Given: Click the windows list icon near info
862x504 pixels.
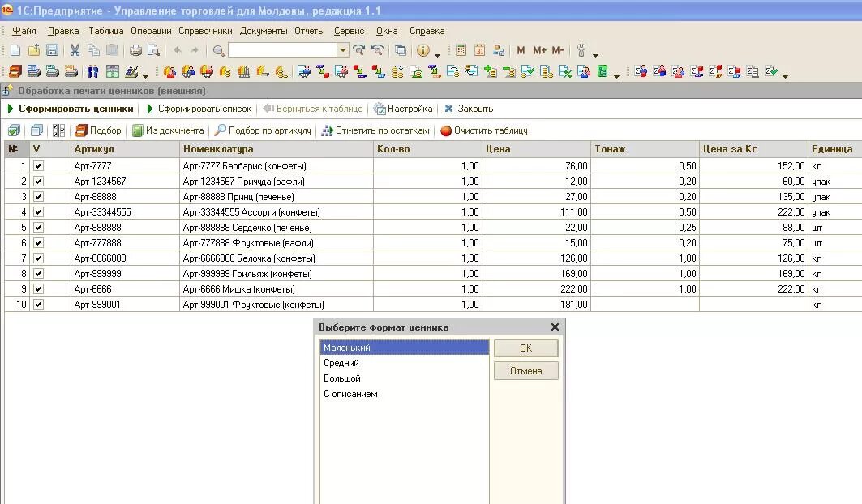Looking at the screenshot, I should click(x=401, y=50).
